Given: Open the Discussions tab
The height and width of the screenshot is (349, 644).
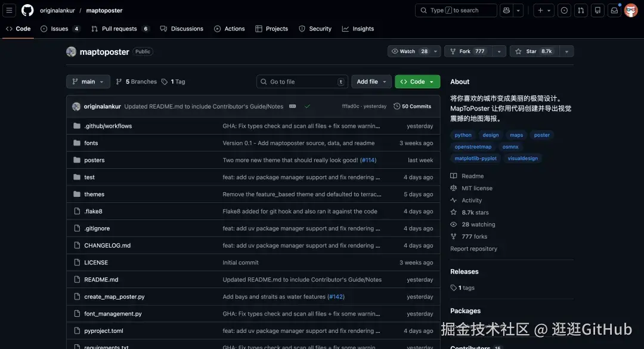Looking at the screenshot, I should pos(181,29).
